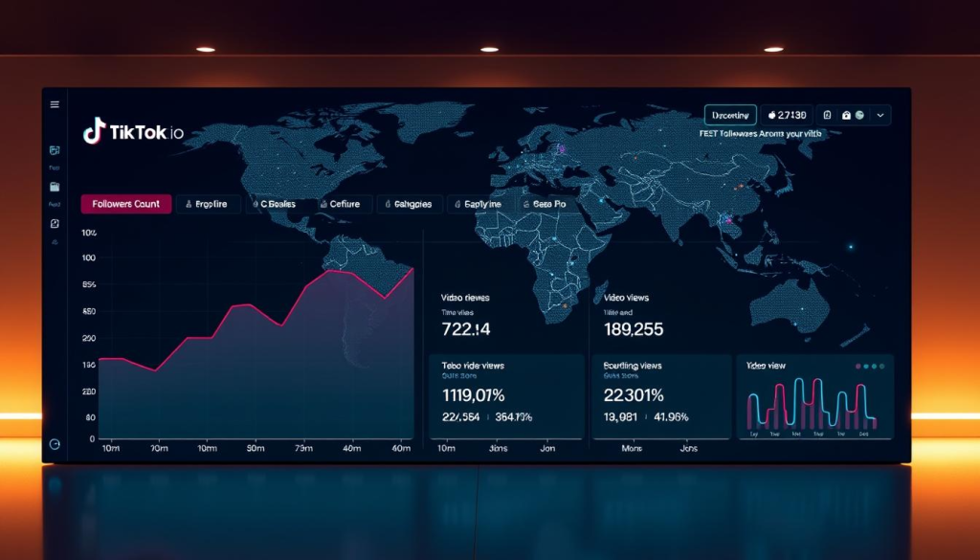Click the TikTok logo icon

[x=94, y=132]
